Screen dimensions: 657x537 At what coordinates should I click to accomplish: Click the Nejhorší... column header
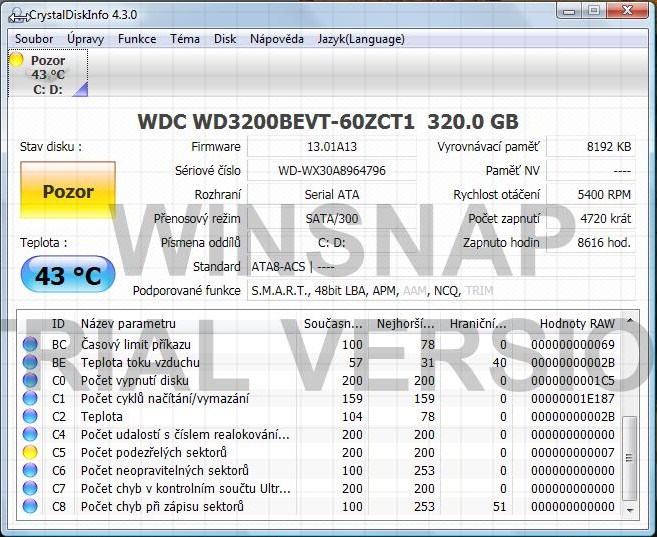pyautogui.click(x=404, y=323)
